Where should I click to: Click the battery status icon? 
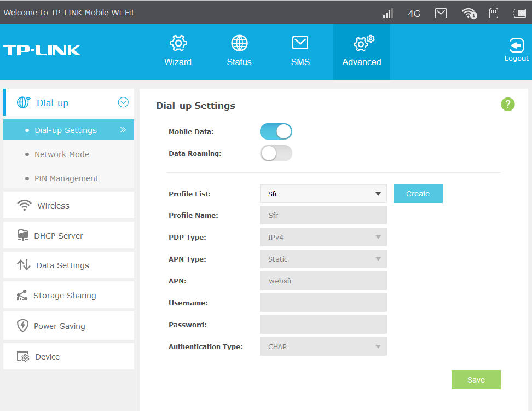pyautogui.click(x=519, y=13)
